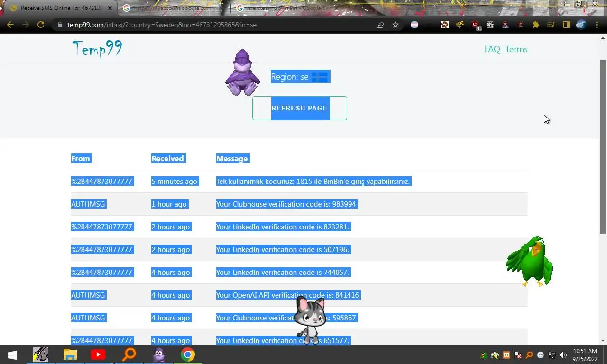607x364 pixels.
Task: Click the 'From' column header
Action: coord(81,158)
